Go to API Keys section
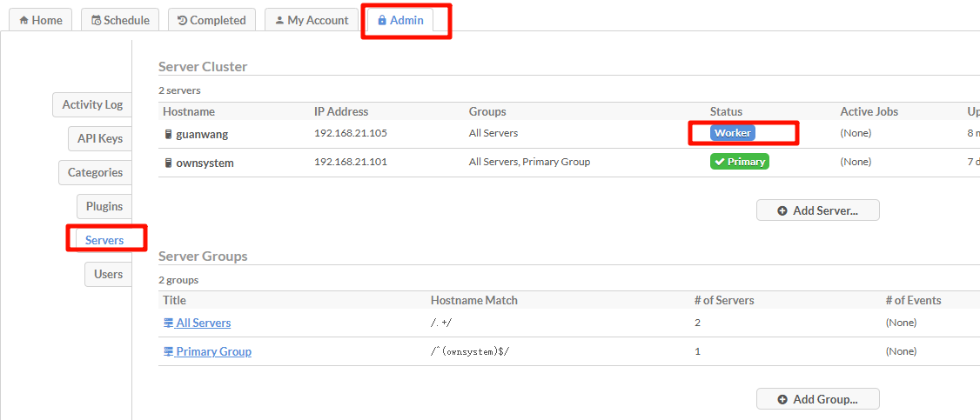Viewport: 980px width, 420px height. click(98, 138)
